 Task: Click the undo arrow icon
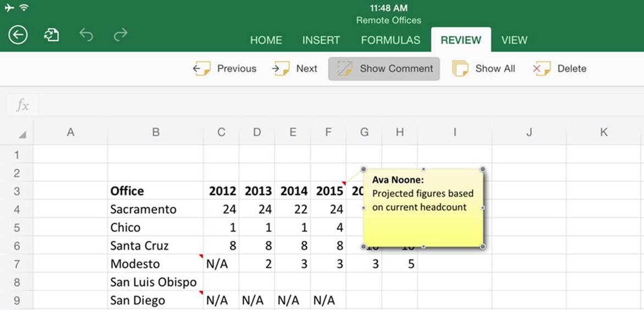(86, 35)
